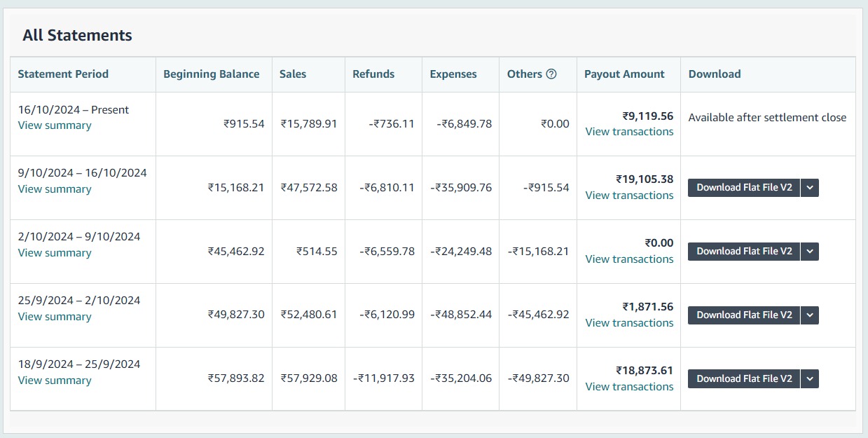The width and height of the screenshot is (868, 438).
Task: Select refunds value -₹6,810.11
Action: click(x=387, y=187)
